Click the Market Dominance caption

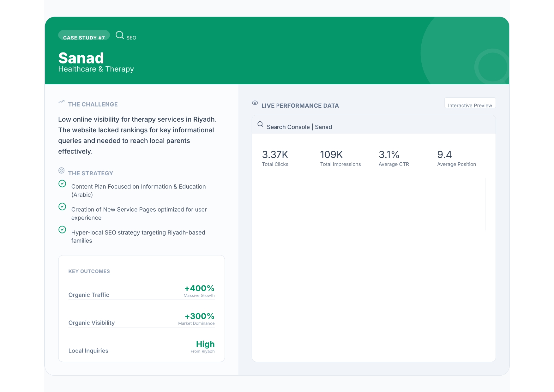[x=196, y=323]
